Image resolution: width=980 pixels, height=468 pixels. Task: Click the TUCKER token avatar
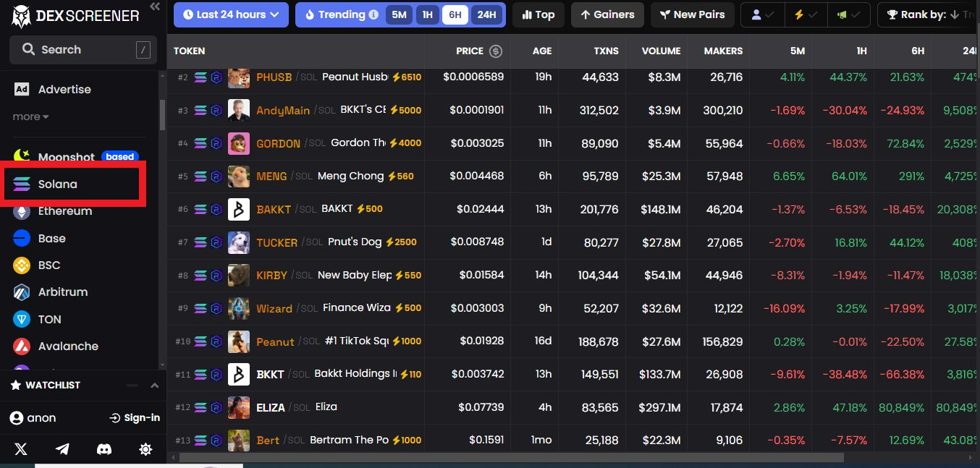pyautogui.click(x=239, y=242)
